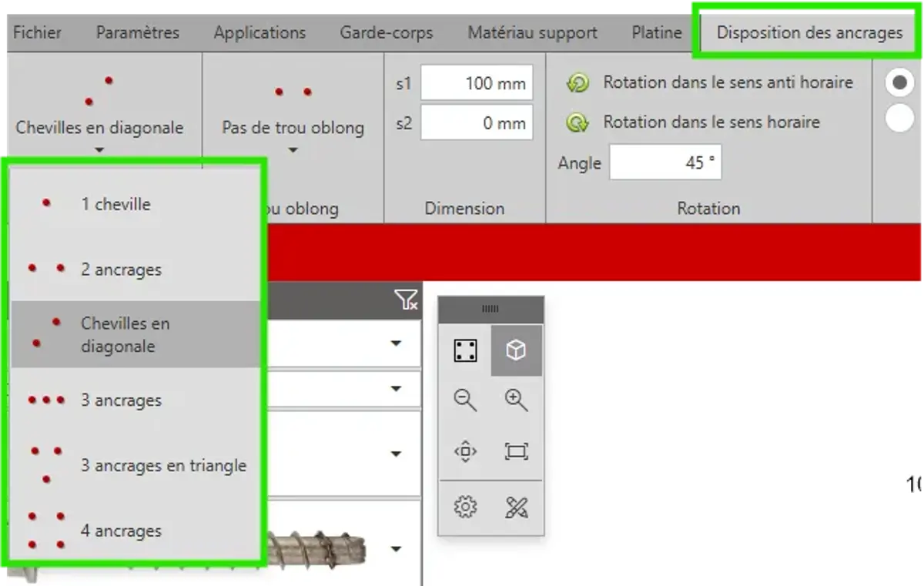Viewport: 924px width, 586px height.
Task: Expand the first dropdown below filter icon
Action: point(396,343)
